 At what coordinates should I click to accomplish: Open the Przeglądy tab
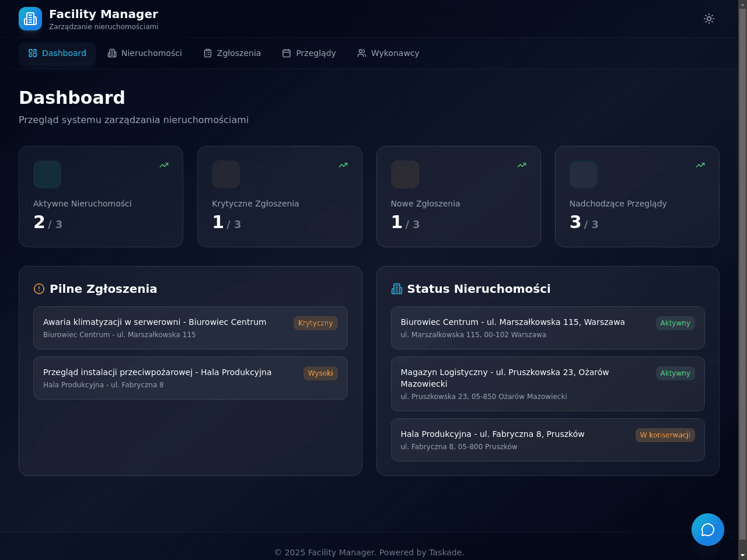[x=309, y=53]
